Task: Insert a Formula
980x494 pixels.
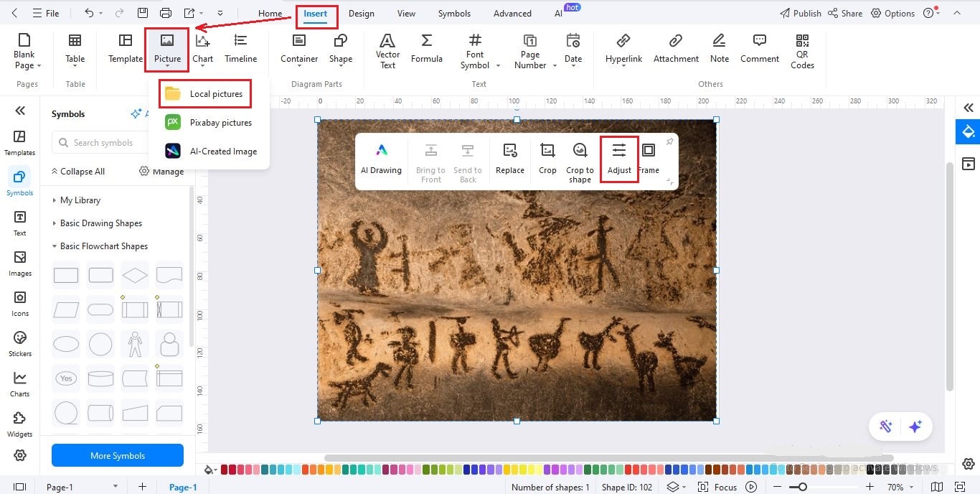Action: [426, 49]
